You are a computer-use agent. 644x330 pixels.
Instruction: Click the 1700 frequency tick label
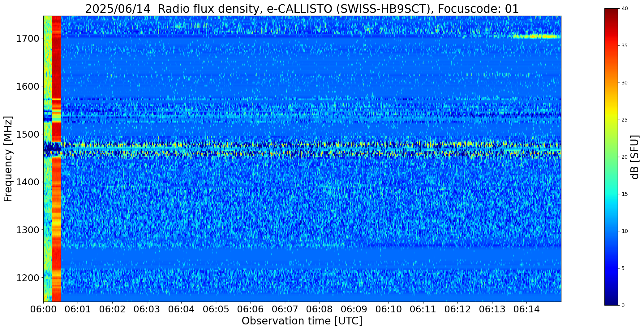coord(28,39)
